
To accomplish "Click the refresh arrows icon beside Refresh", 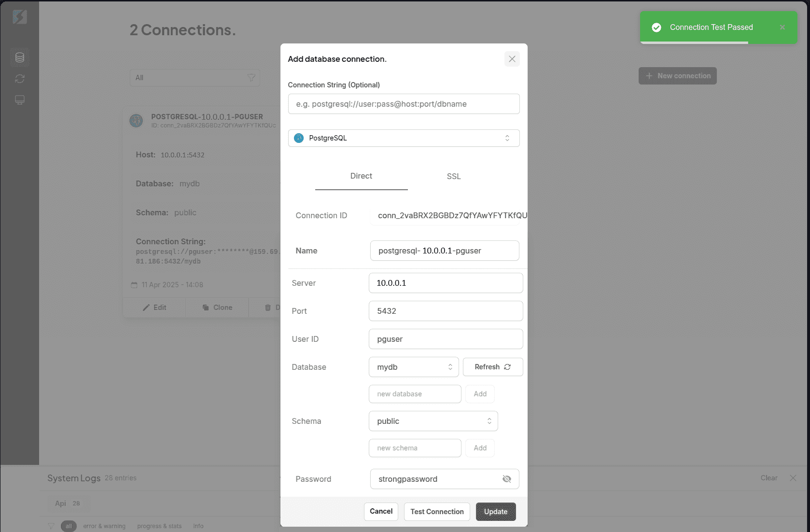I will pos(507,367).
